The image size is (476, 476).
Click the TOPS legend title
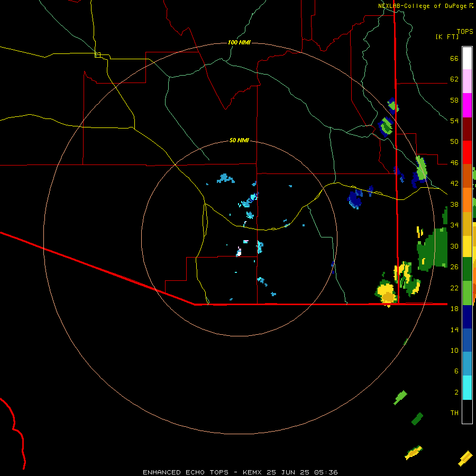pos(465,32)
